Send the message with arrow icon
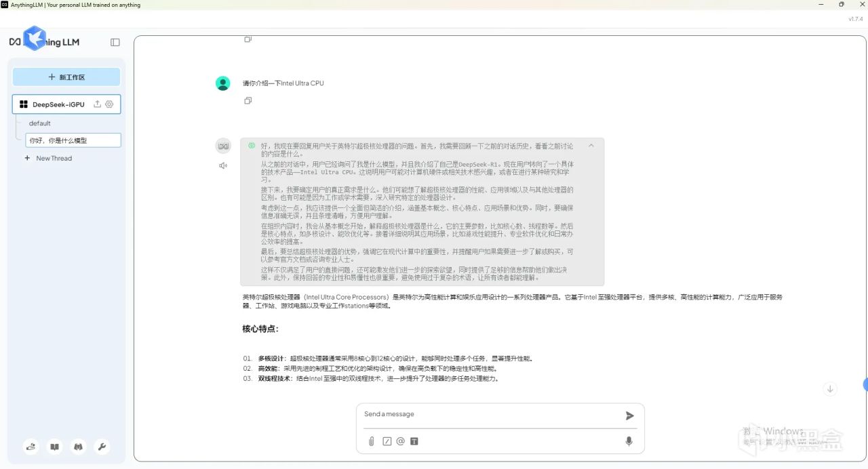The width and height of the screenshot is (868, 469). click(x=630, y=415)
